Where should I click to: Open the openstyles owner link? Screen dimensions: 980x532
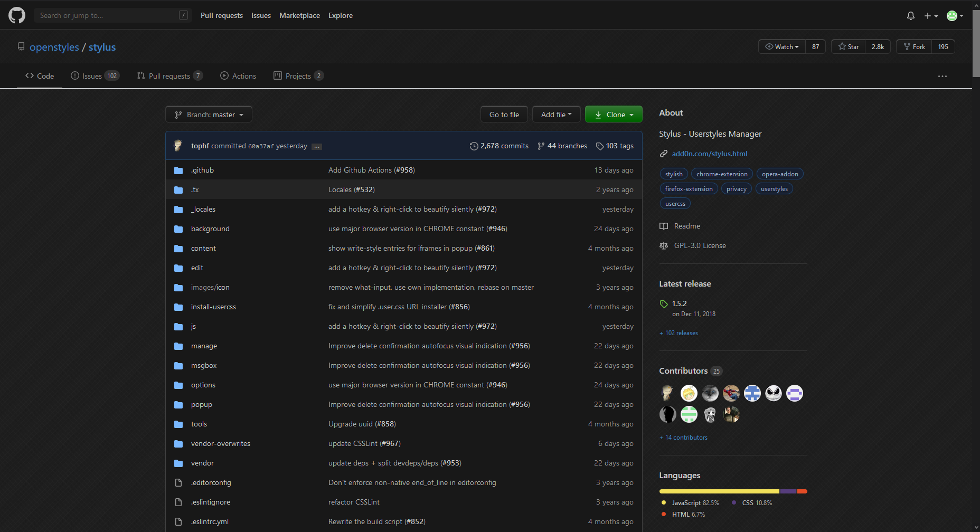54,47
